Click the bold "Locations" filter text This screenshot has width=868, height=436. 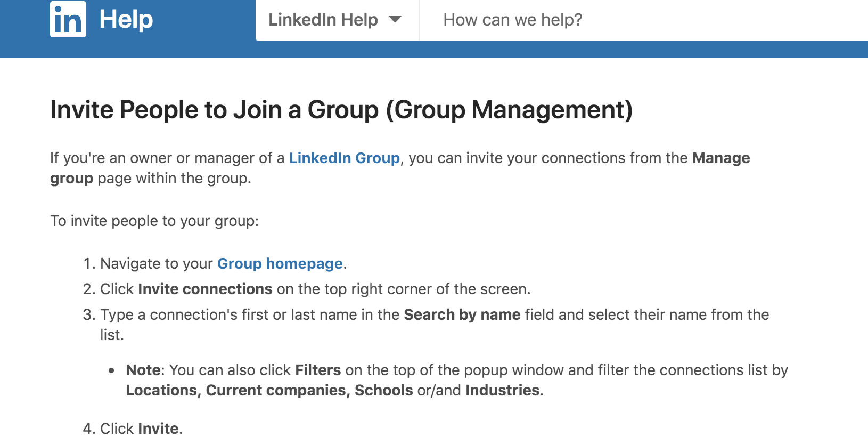pyautogui.click(x=160, y=390)
